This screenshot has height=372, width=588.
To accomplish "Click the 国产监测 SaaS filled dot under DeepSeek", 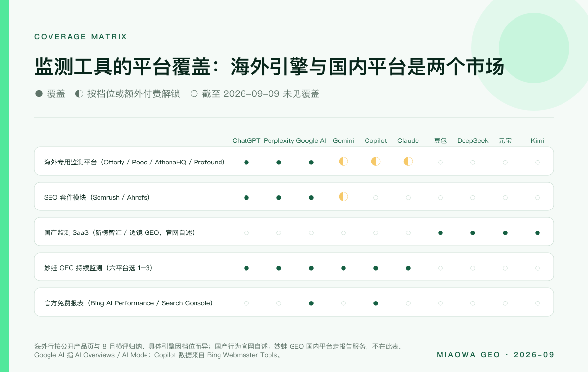I will coord(473,232).
